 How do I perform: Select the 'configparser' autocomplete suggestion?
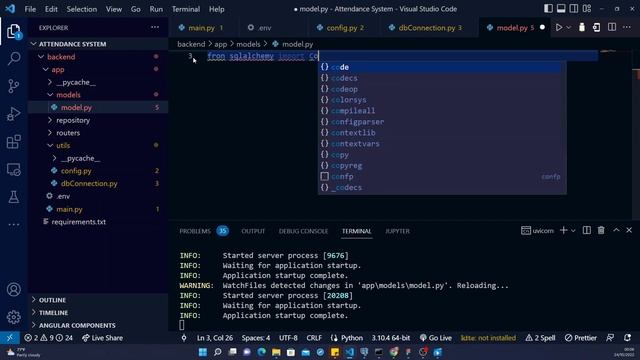point(442,122)
